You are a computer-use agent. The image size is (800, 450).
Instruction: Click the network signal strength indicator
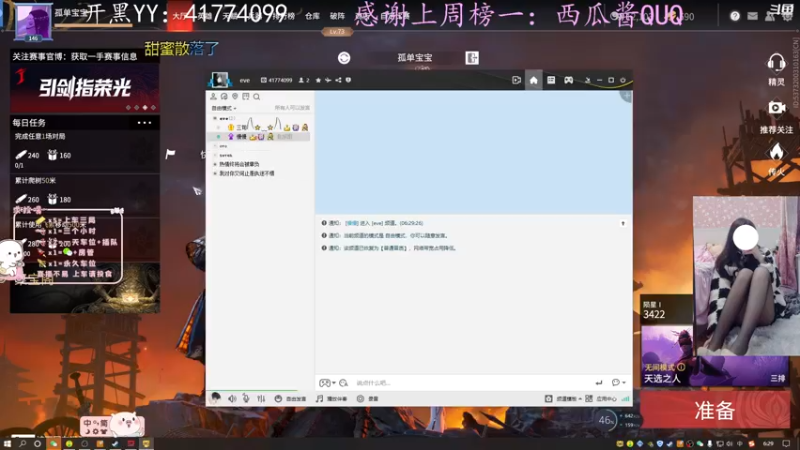[626, 398]
